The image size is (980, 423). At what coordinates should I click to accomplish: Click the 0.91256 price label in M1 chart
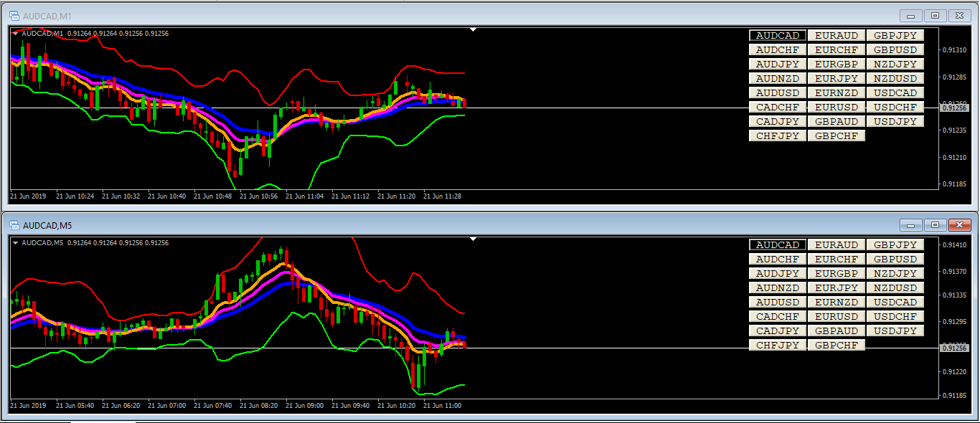(x=955, y=108)
